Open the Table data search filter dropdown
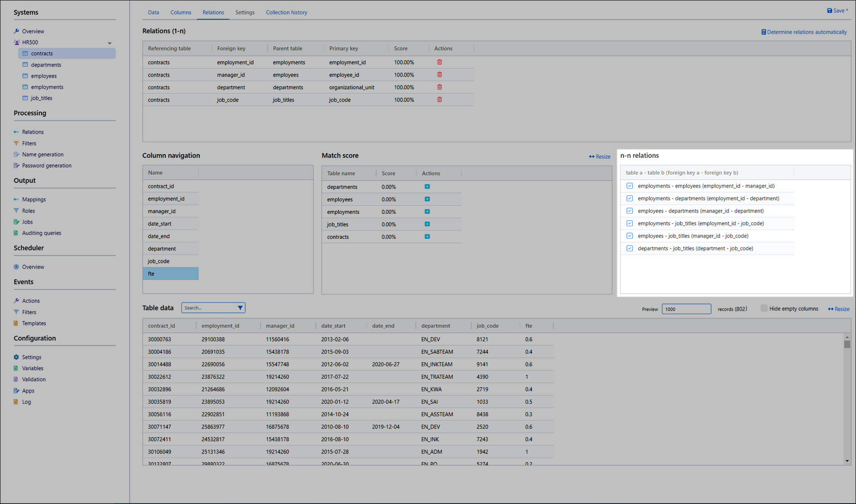 240,308
